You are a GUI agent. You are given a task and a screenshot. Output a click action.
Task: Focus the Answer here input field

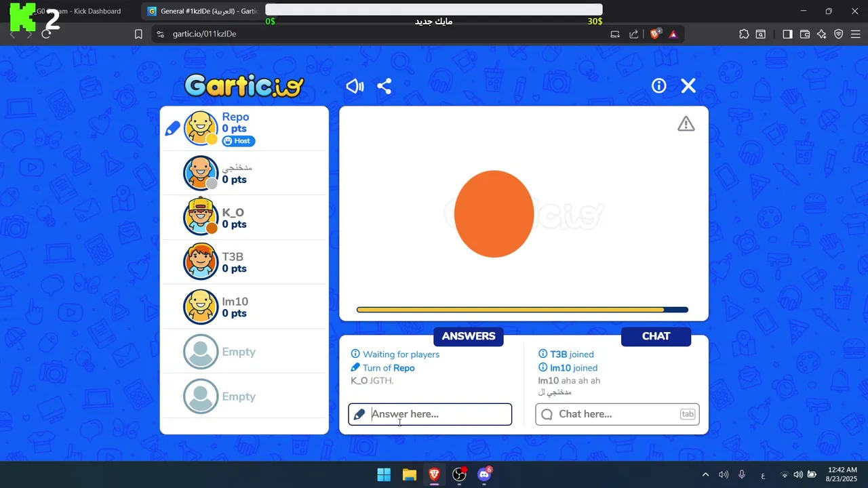pyautogui.click(x=430, y=414)
